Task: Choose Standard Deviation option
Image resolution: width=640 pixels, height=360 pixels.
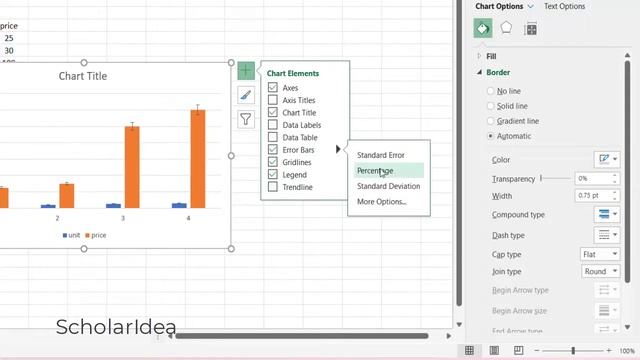Action: coord(389,186)
